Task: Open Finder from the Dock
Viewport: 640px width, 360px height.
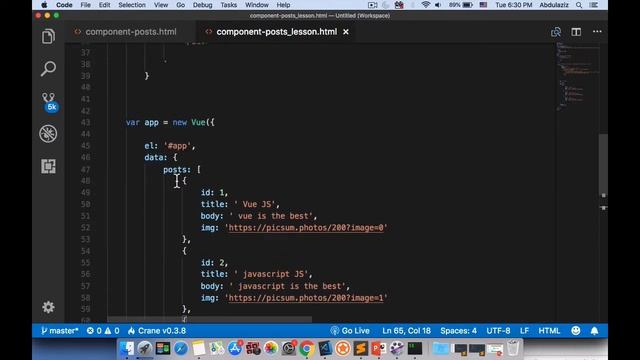Action: (127, 348)
